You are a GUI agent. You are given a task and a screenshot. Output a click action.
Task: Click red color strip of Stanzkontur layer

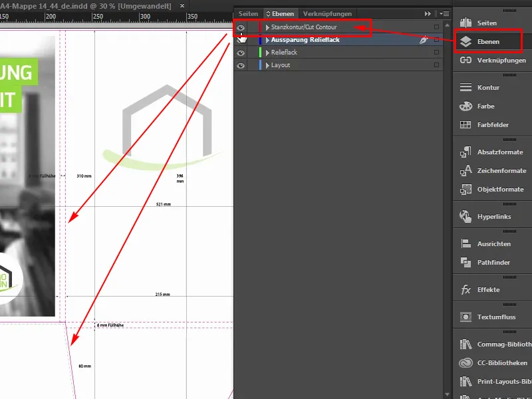(260, 27)
